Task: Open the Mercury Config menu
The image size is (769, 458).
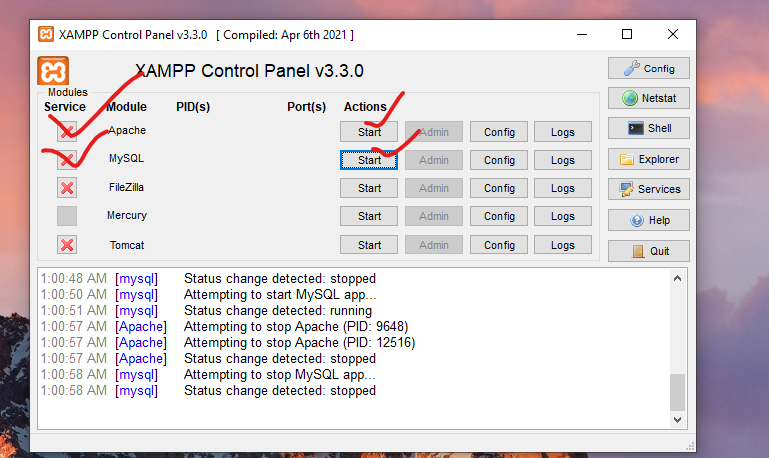Action: coord(499,216)
